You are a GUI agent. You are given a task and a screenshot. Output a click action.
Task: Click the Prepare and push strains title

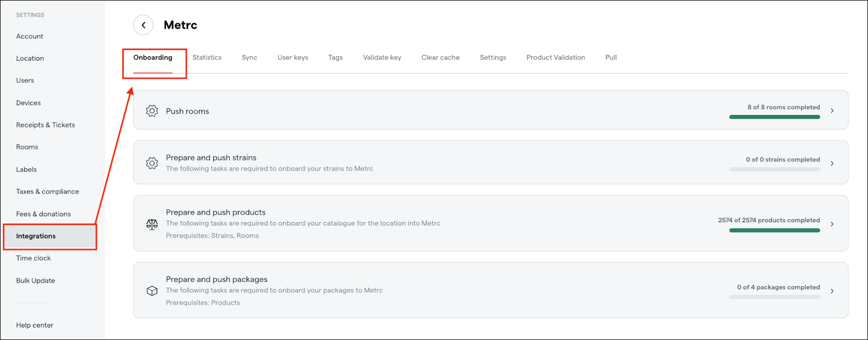(x=211, y=158)
